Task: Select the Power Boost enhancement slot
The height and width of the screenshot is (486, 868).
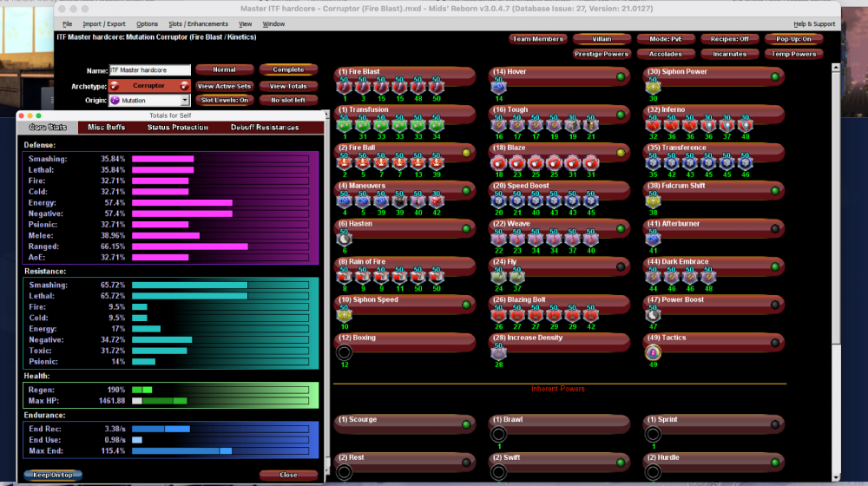Action: tap(654, 314)
